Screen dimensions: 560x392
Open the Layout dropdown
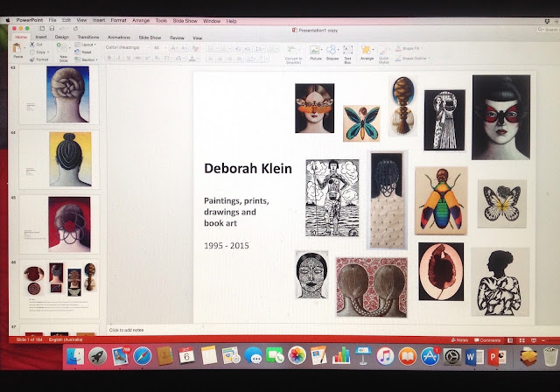[x=86, y=45]
